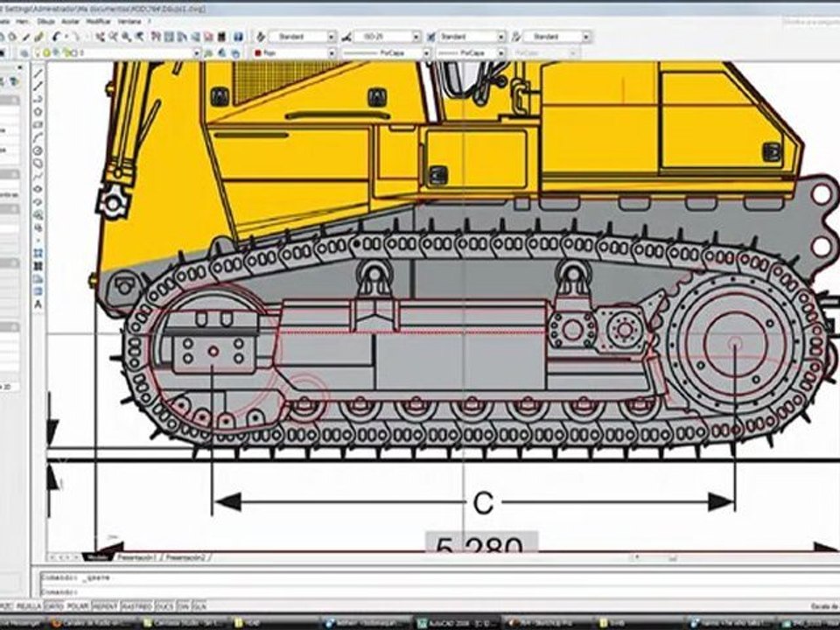Toggle REFENT object snap
Viewport: 840px width, 630px height.
[x=106, y=606]
